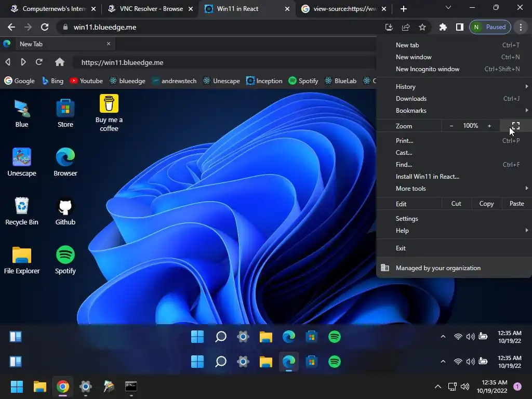
Task: Open Chrome from the real taskbar
Action: [x=63, y=387]
